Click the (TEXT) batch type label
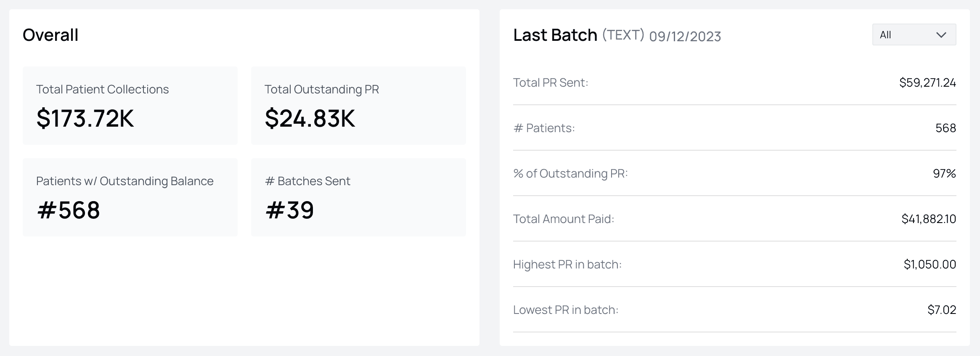 point(623,35)
